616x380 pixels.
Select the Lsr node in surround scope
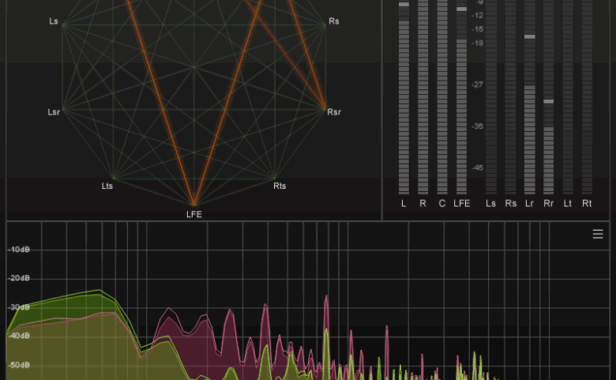[54, 112]
